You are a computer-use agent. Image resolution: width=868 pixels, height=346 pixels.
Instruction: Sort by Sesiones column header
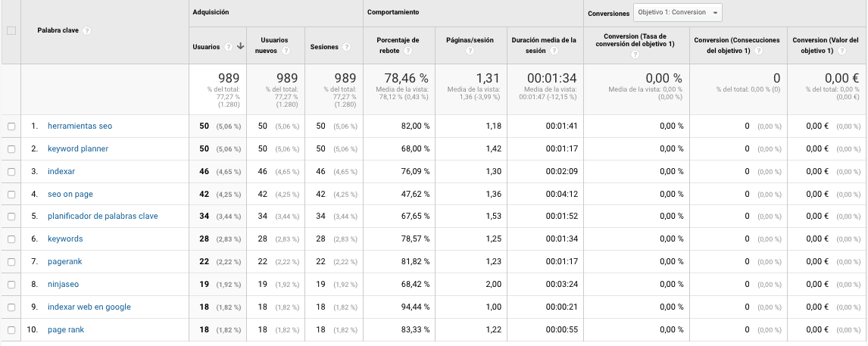(x=324, y=47)
